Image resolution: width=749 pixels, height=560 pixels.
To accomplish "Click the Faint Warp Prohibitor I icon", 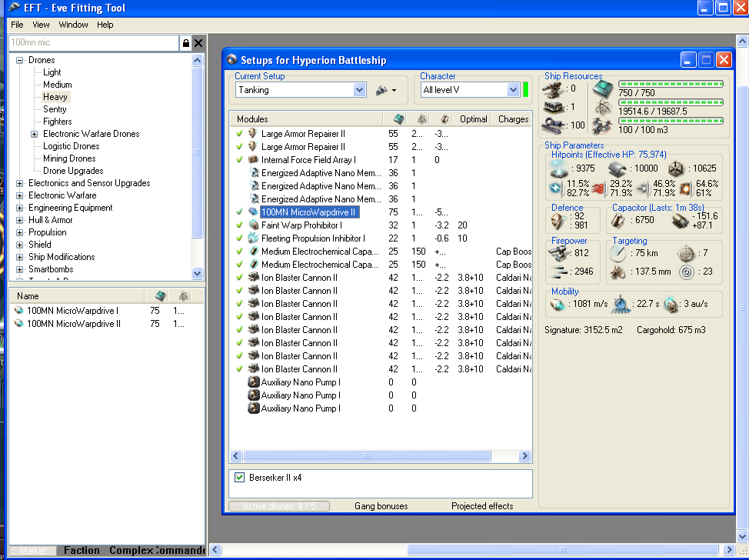I will [x=253, y=225].
